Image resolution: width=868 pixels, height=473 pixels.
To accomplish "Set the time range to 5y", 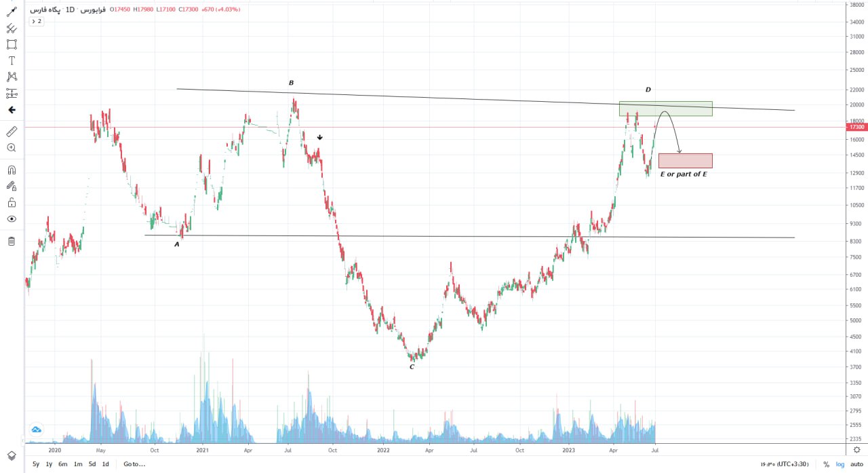I will point(36,464).
